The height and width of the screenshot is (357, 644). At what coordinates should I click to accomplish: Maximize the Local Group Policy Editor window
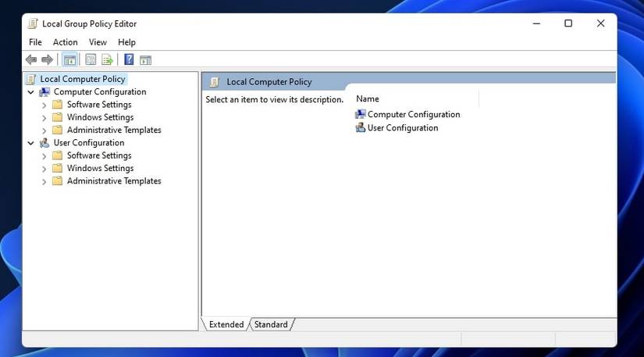568,23
